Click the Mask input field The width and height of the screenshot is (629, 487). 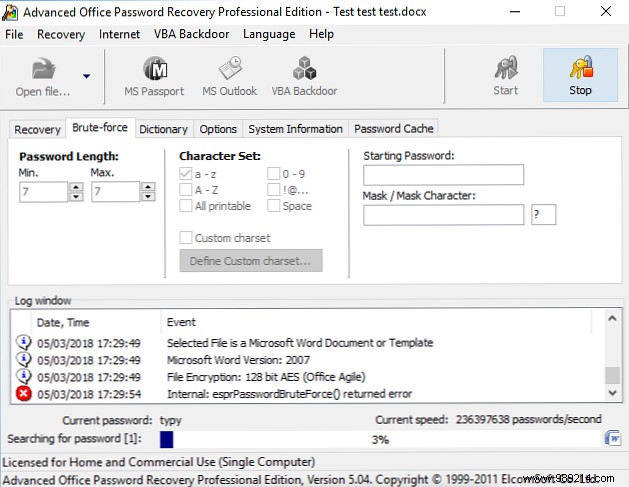click(x=444, y=215)
